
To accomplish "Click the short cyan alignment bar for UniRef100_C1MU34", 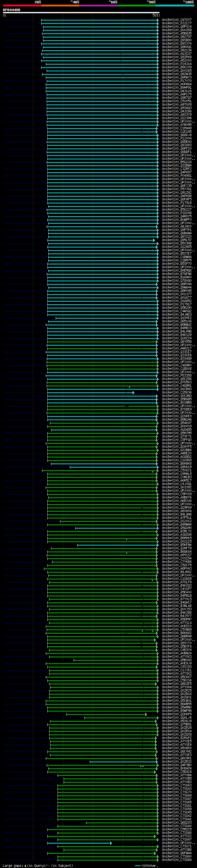I will (90, 393).
